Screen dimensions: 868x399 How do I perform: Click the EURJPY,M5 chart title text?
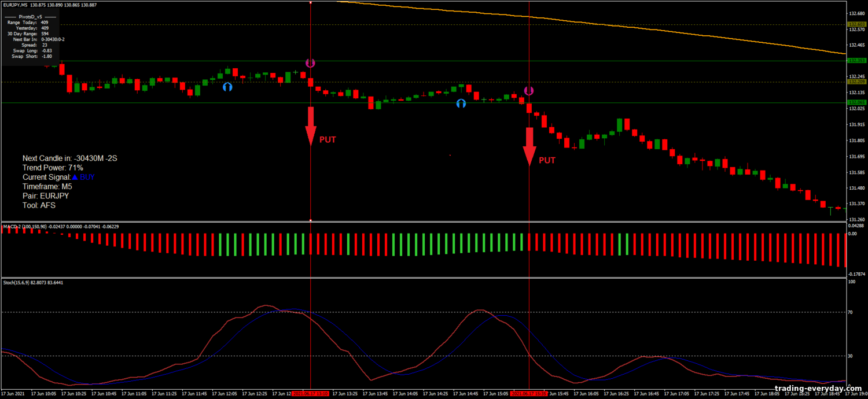click(18, 5)
